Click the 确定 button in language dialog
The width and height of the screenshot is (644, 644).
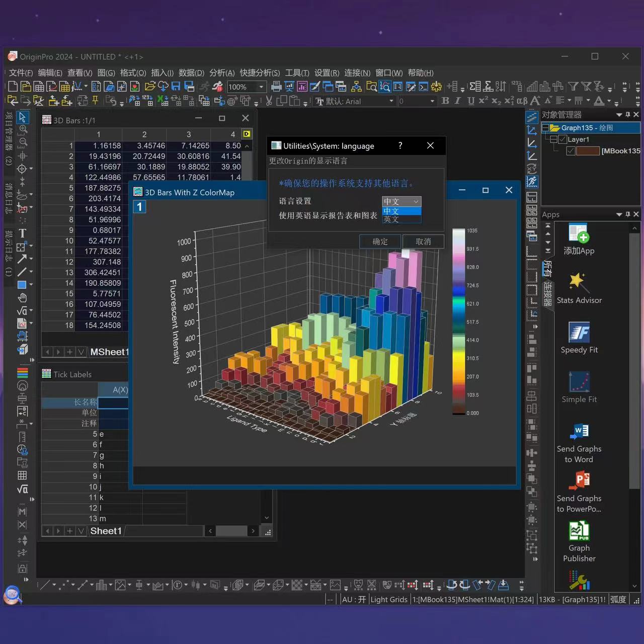[x=380, y=242]
